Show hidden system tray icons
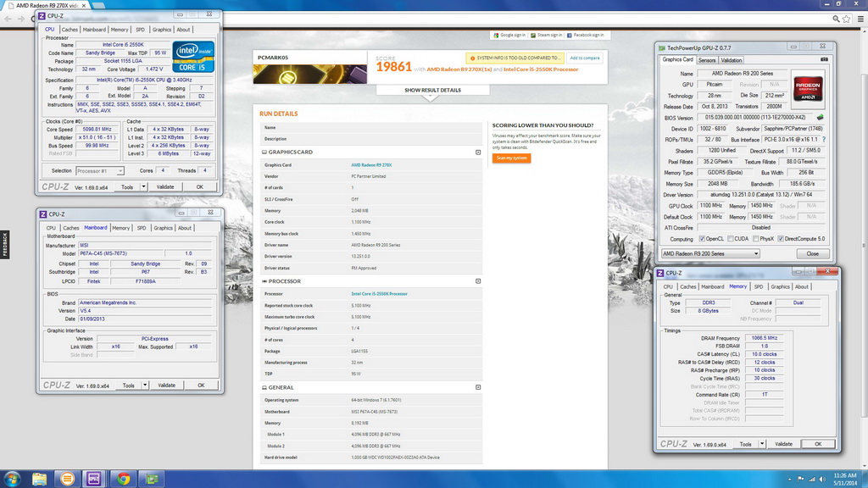 tap(790, 480)
